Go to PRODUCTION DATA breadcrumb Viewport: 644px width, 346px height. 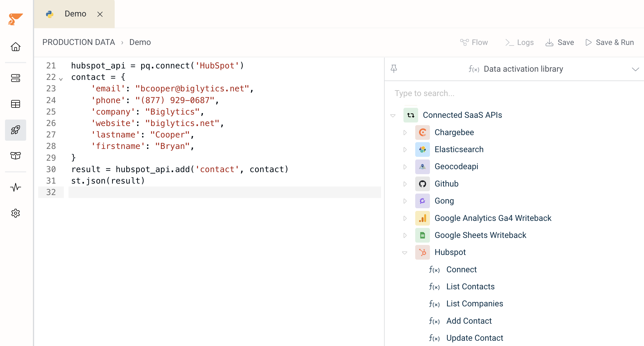(x=79, y=42)
